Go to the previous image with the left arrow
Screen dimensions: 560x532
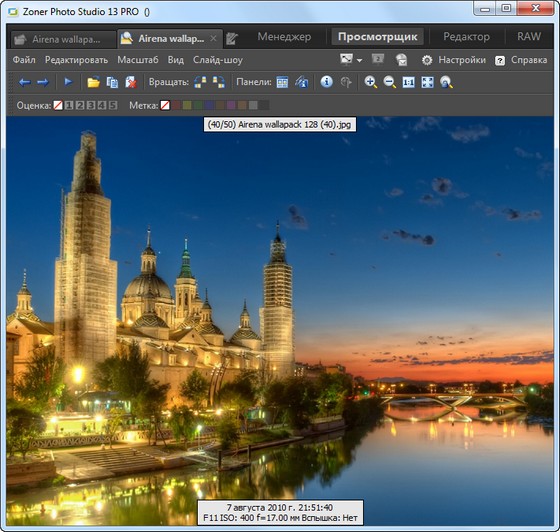[x=24, y=82]
